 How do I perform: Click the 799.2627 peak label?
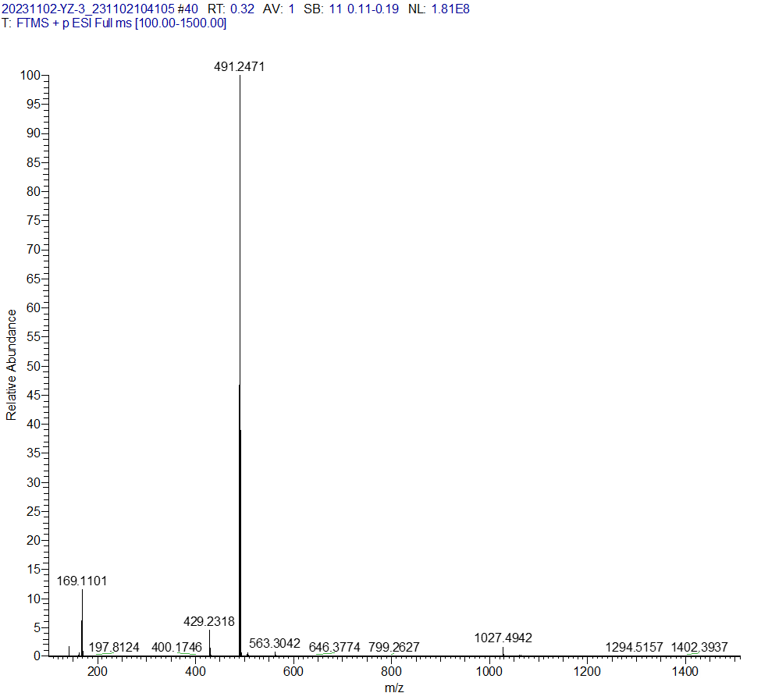tap(393, 647)
